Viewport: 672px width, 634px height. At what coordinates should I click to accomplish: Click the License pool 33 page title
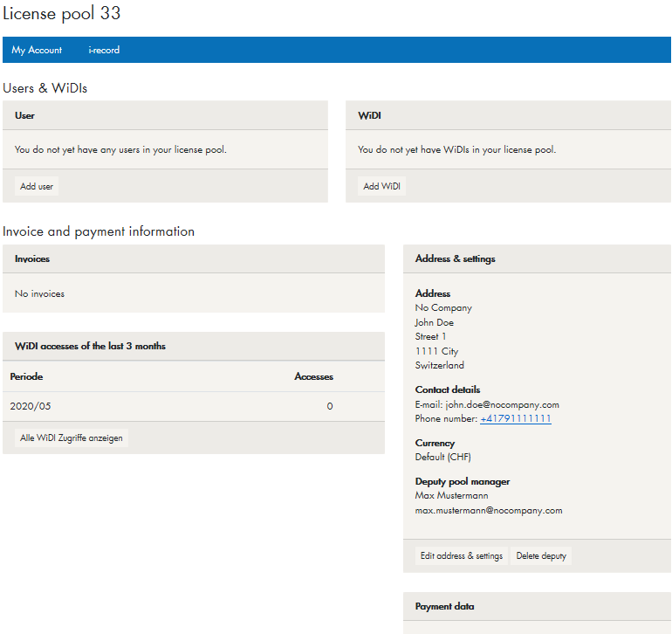[62, 13]
